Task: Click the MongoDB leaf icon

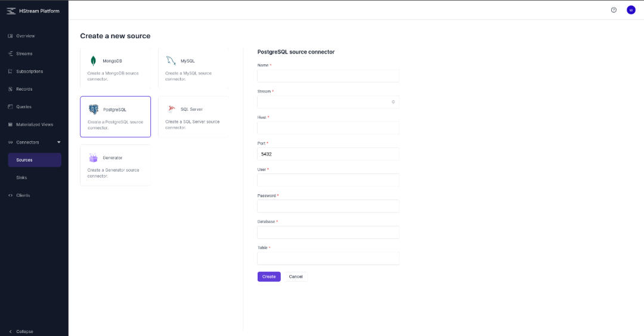Action: (94, 61)
